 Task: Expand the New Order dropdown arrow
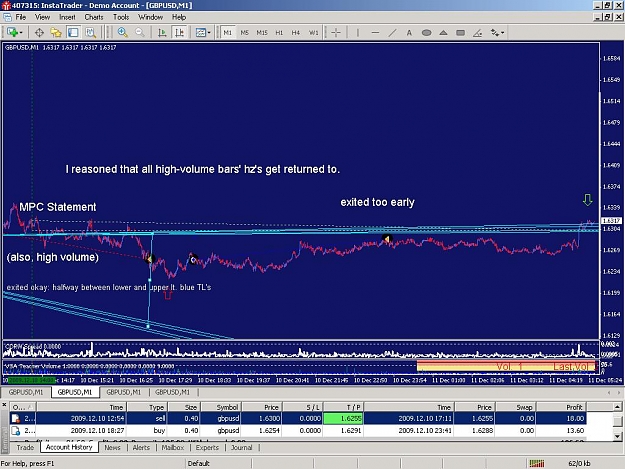21,33
